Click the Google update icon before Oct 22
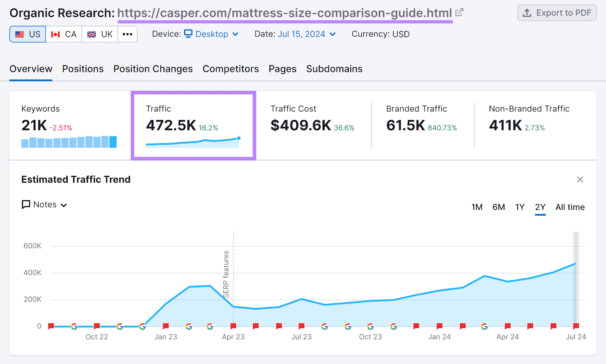606x364 pixels. 74,326
